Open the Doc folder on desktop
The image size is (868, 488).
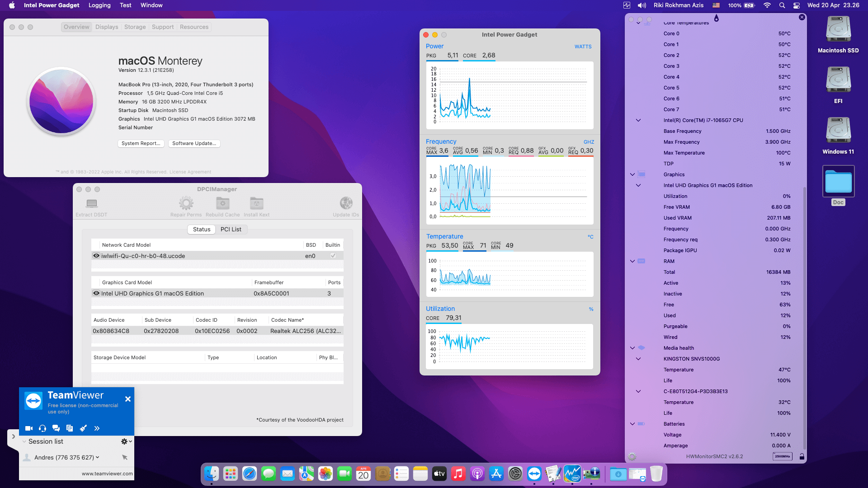tap(838, 186)
